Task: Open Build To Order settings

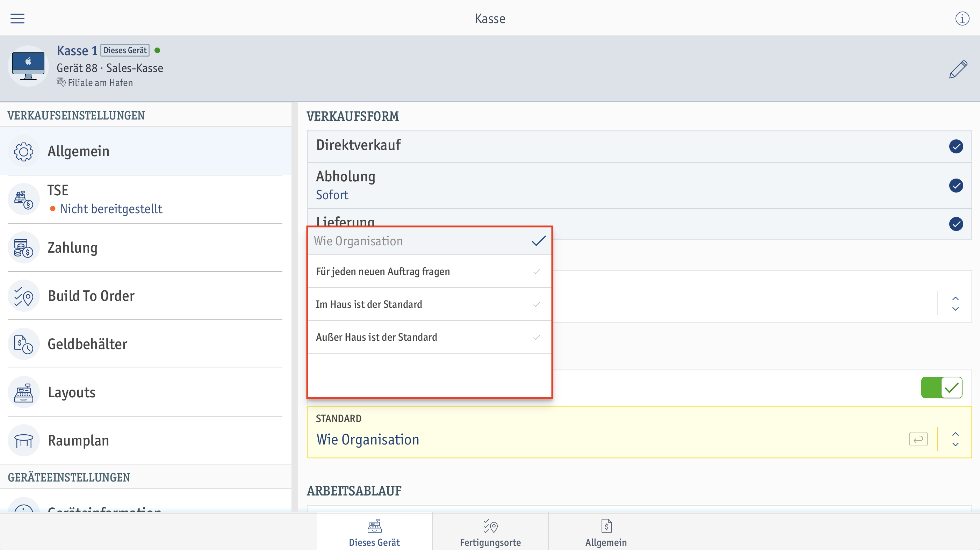Action: 146,296
